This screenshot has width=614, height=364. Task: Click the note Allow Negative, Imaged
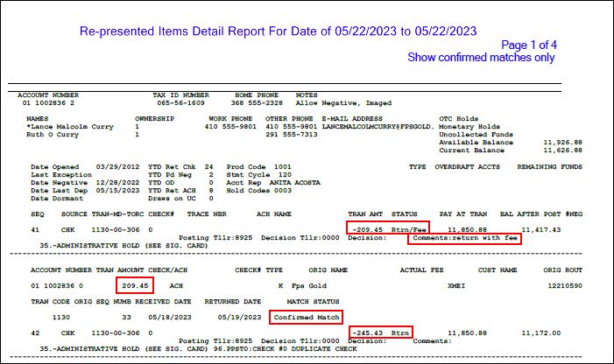(x=343, y=103)
